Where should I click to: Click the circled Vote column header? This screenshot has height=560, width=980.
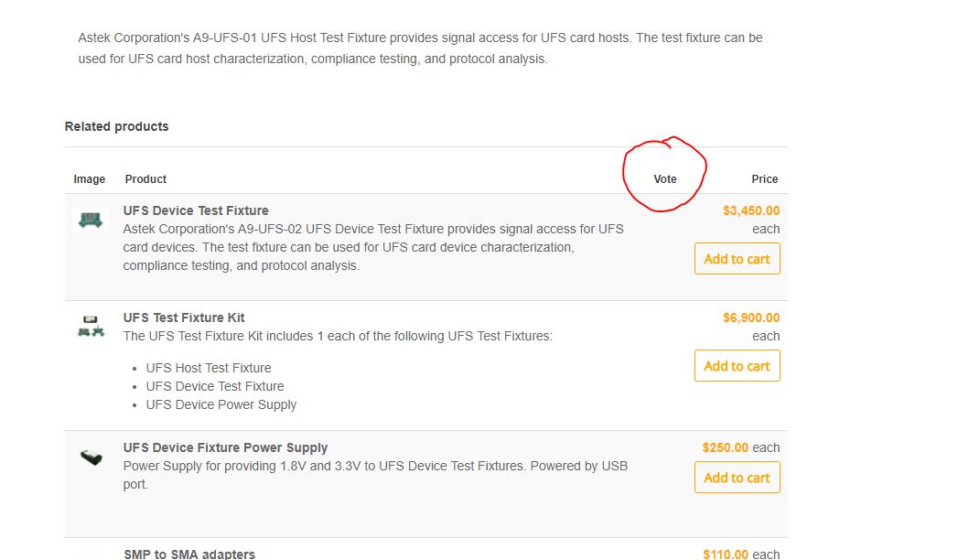click(x=665, y=179)
